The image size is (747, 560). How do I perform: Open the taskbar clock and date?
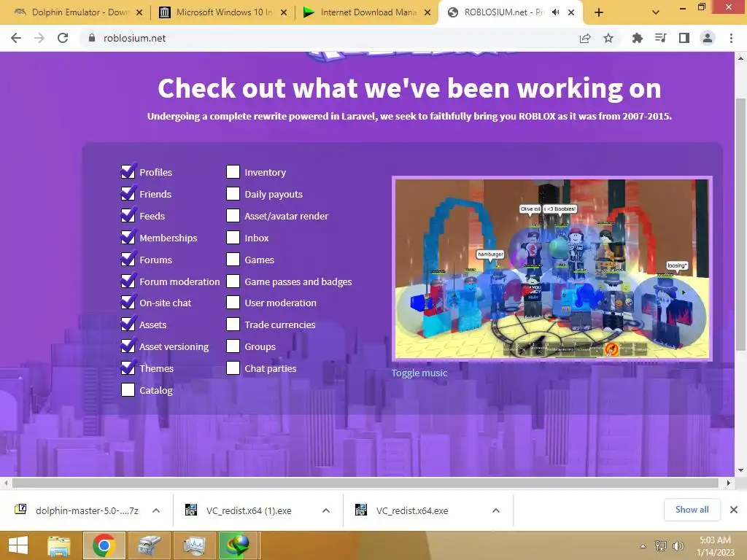pyautogui.click(x=715, y=546)
